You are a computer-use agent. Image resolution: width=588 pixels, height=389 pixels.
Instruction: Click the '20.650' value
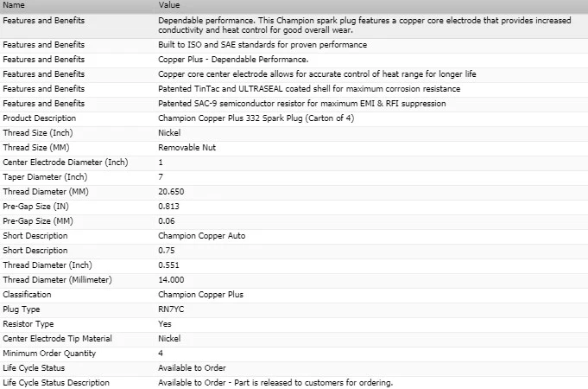pyautogui.click(x=171, y=192)
